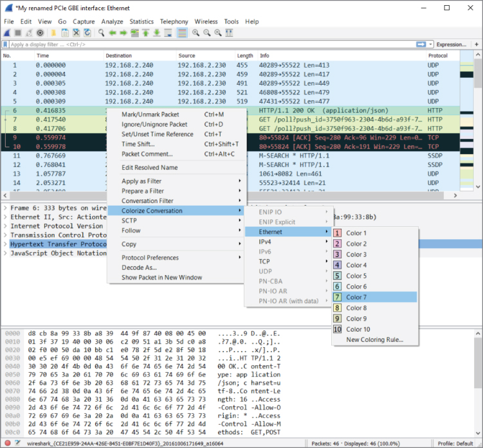Click the Expression... button

[451, 44]
